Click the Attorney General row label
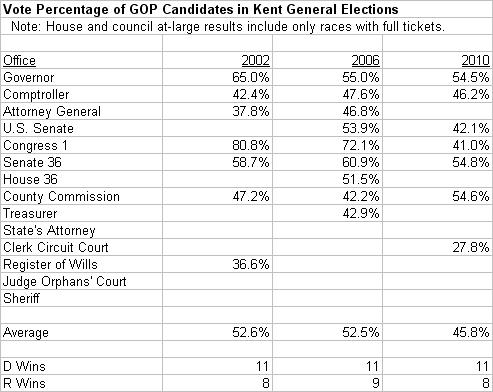 [52, 111]
